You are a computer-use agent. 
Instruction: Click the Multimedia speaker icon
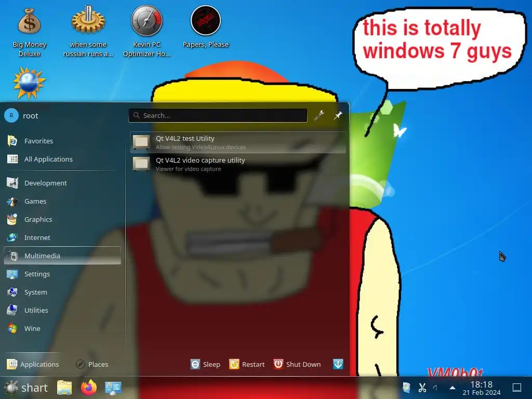(x=12, y=256)
